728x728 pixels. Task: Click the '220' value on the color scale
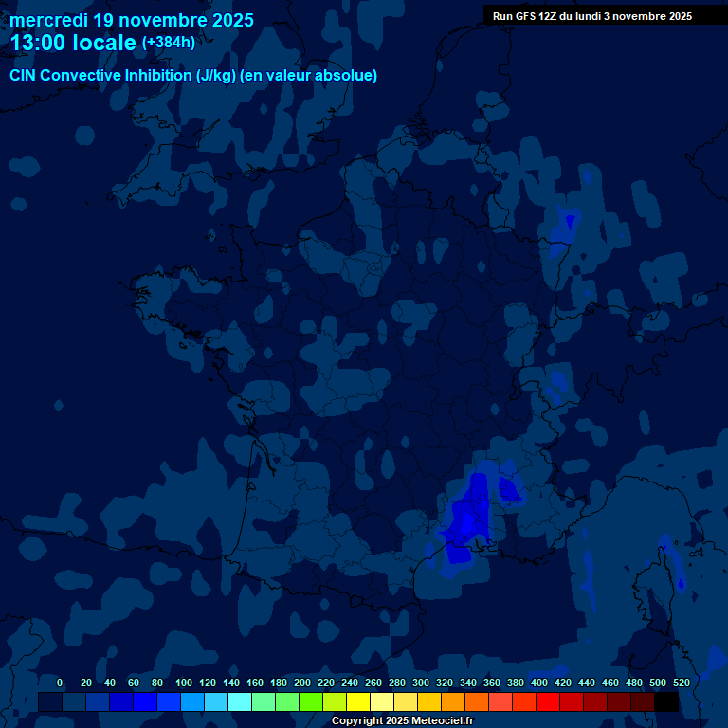(x=325, y=682)
